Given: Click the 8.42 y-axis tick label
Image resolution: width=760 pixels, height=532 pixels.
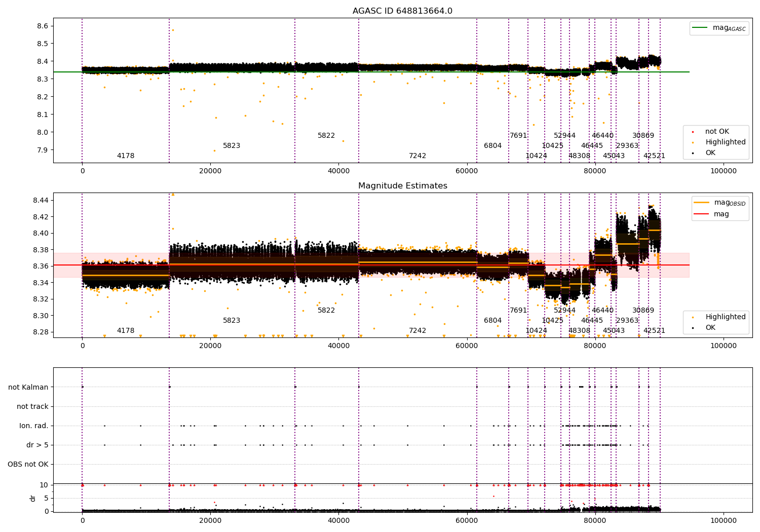Looking at the screenshot, I should (x=42, y=217).
